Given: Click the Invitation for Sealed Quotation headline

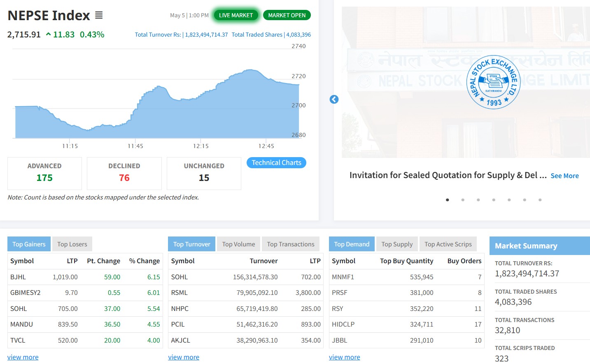Looking at the screenshot, I should tap(448, 175).
